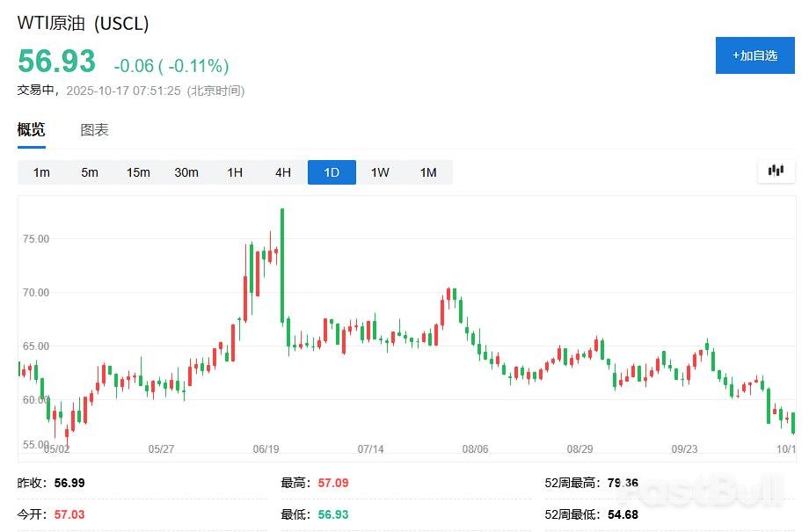Select the 5m timeframe

click(89, 172)
